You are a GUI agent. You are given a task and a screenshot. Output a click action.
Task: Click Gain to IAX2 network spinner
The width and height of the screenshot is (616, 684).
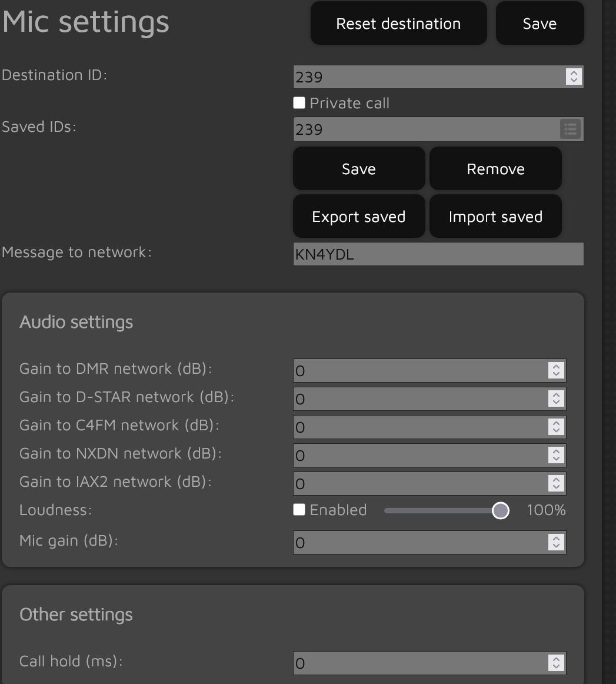[x=555, y=483]
